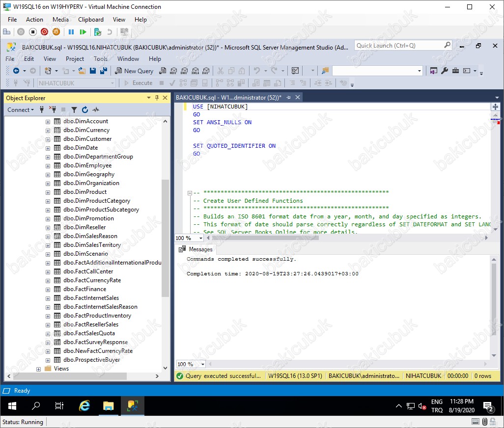Click the Object Explorer vertical scrollbar thumb

pyautogui.click(x=165, y=238)
